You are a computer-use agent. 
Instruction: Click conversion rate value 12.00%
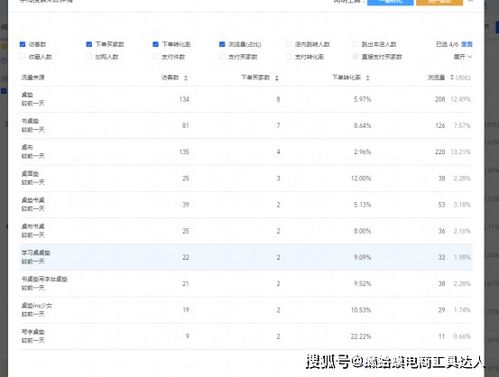point(361,178)
